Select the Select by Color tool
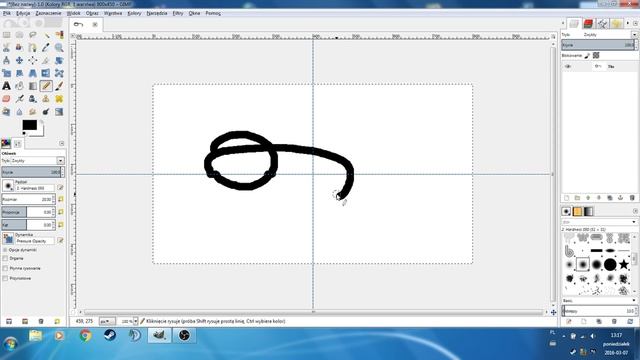 coord(59,35)
